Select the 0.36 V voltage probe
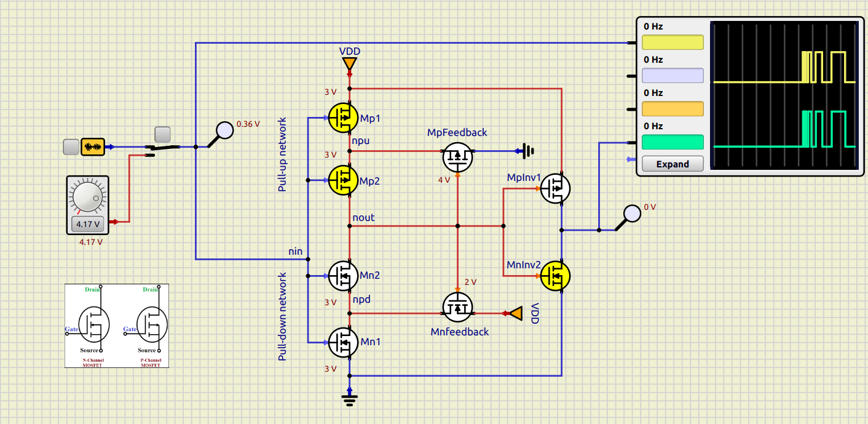Image resolution: width=868 pixels, height=424 pixels. (x=225, y=130)
